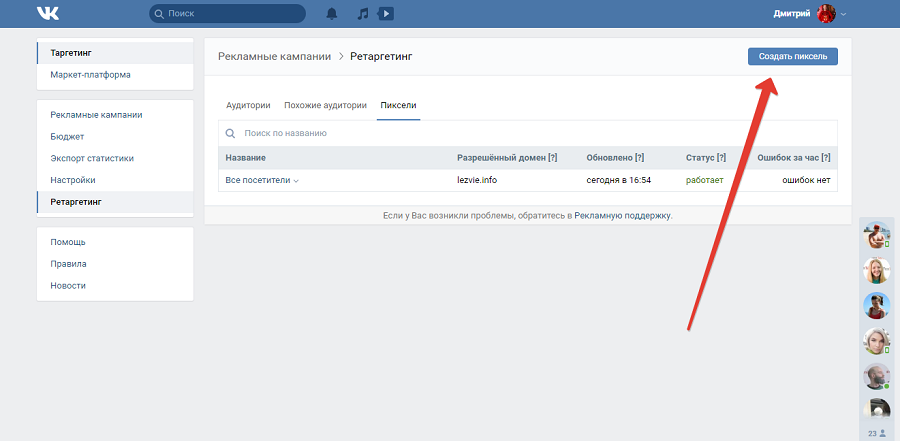Click the Дмитрий username in header
This screenshot has height=441, width=900.
click(792, 14)
